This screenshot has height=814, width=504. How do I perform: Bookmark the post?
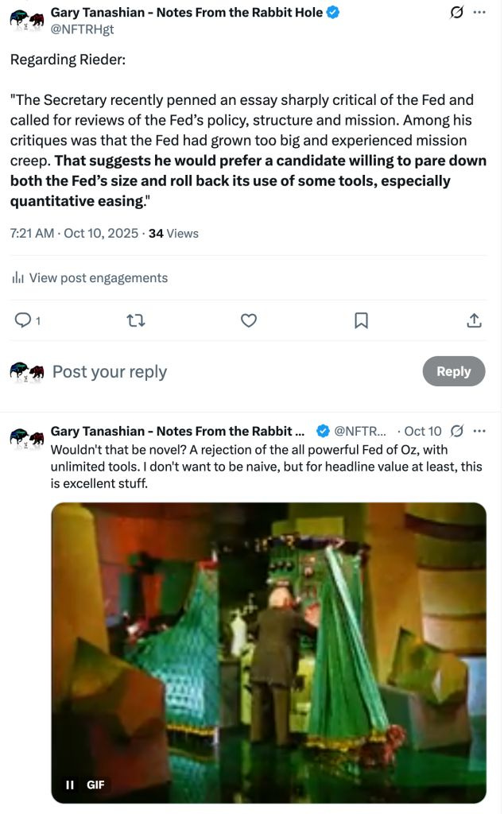(361, 320)
